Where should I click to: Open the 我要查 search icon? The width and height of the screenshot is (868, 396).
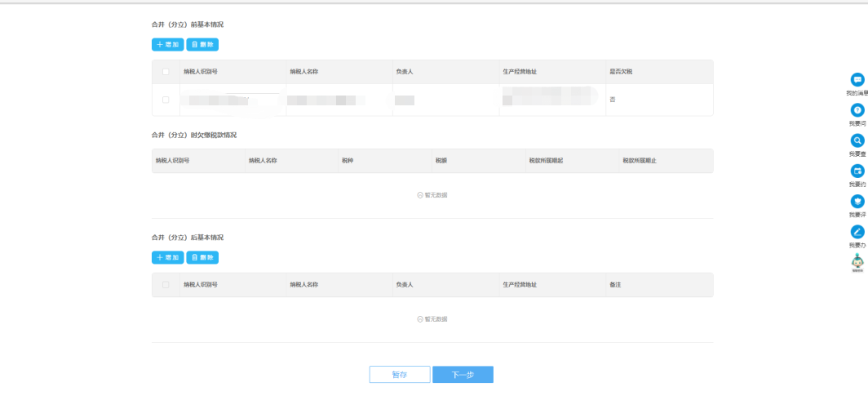pyautogui.click(x=857, y=140)
